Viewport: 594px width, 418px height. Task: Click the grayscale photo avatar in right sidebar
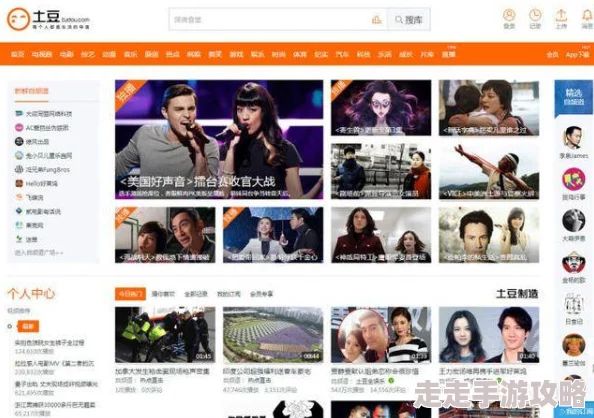coord(574,220)
